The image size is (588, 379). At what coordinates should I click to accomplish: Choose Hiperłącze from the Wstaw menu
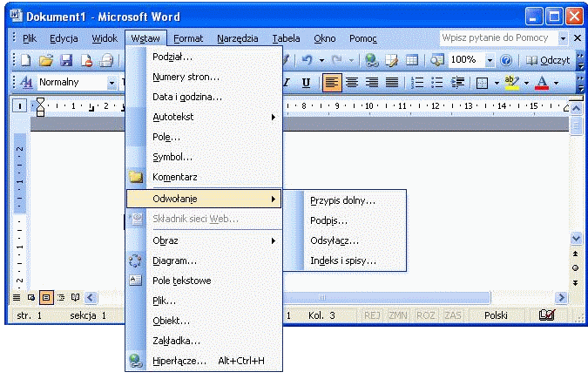(205, 361)
